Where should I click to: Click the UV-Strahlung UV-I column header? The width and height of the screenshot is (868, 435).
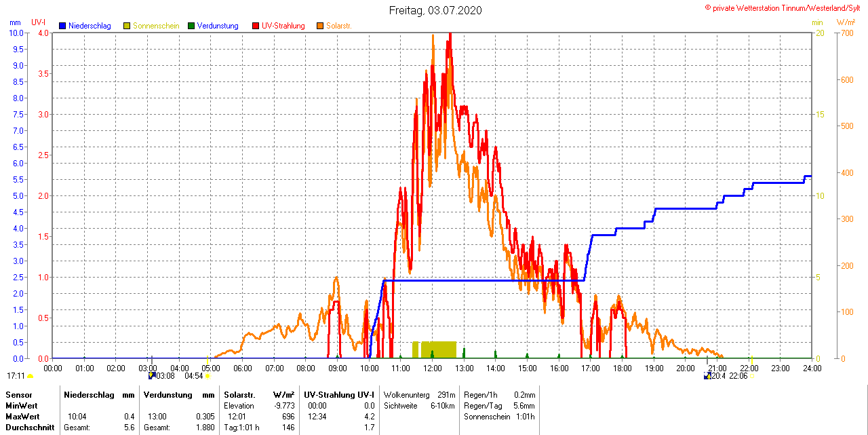[339, 394]
